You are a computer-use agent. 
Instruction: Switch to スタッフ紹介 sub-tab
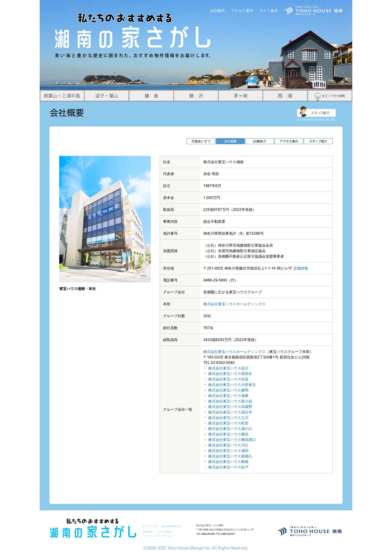[x=318, y=141]
